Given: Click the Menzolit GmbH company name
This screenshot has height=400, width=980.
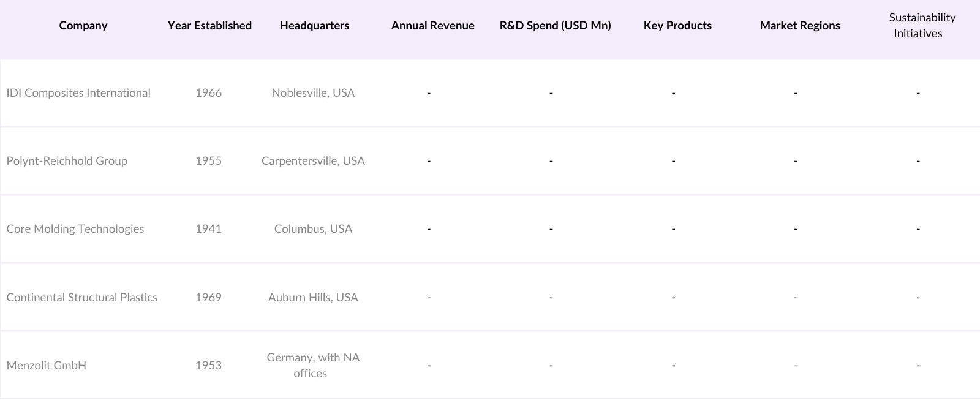Looking at the screenshot, I should click(47, 366).
